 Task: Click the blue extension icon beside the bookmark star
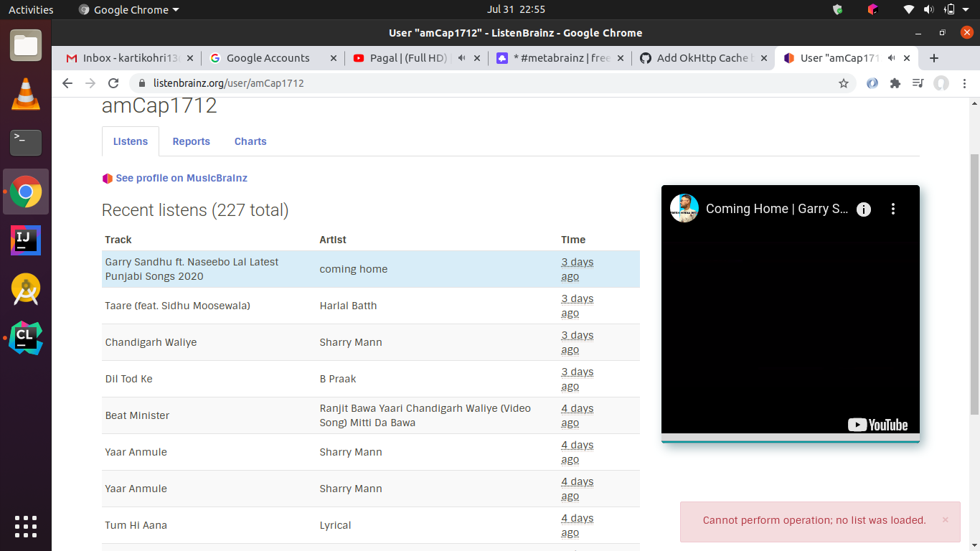(x=872, y=83)
